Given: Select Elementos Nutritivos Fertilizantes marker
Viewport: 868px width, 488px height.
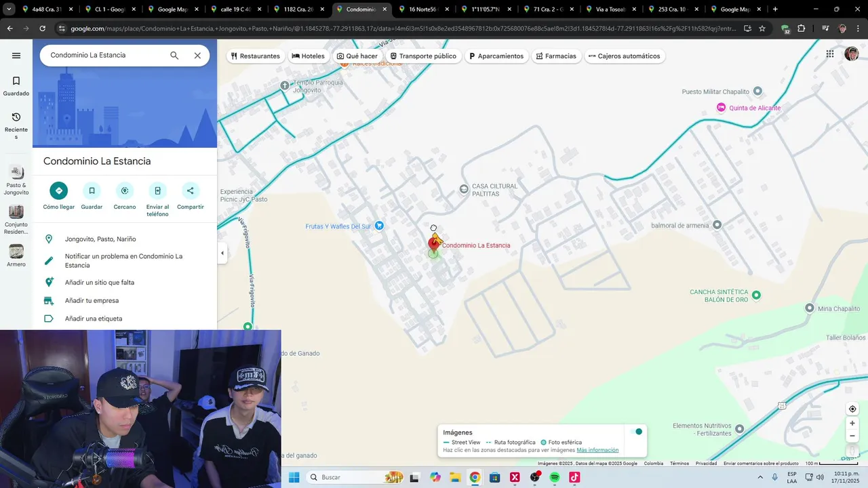Looking at the screenshot, I should pos(740,428).
